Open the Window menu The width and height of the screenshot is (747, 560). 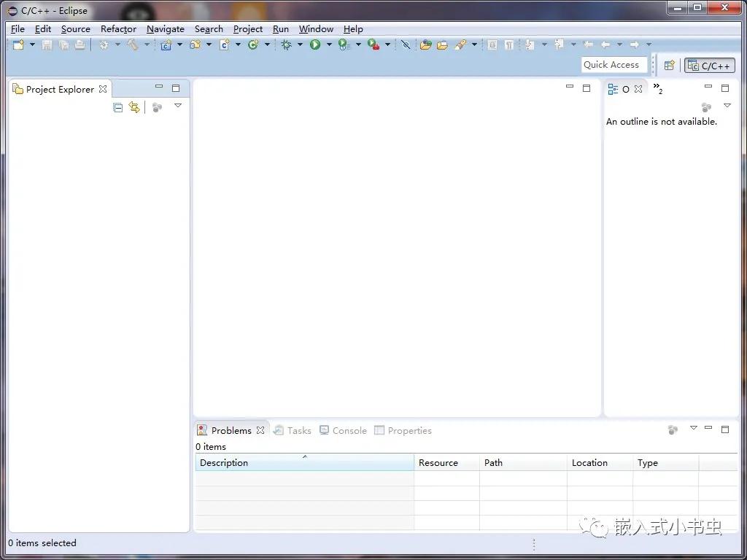pyautogui.click(x=316, y=29)
